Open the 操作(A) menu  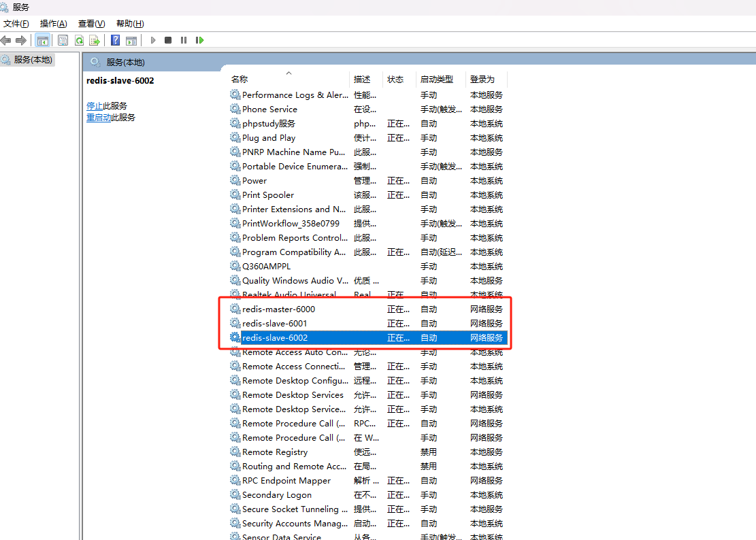coord(54,24)
